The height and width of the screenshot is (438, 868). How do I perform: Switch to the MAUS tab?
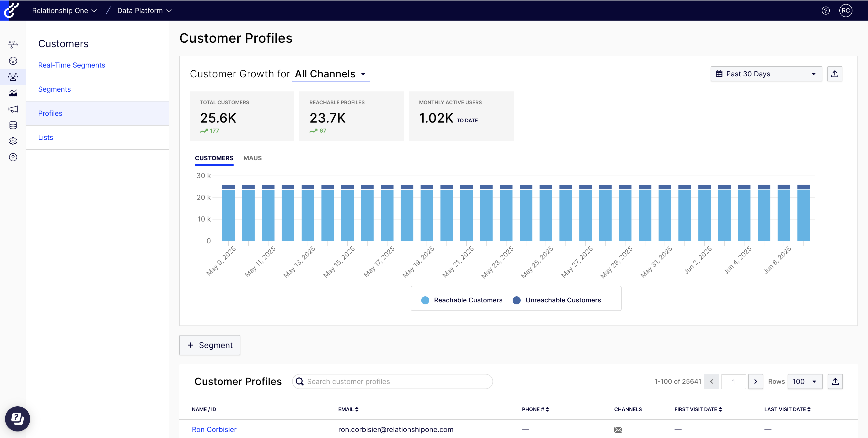(252, 158)
